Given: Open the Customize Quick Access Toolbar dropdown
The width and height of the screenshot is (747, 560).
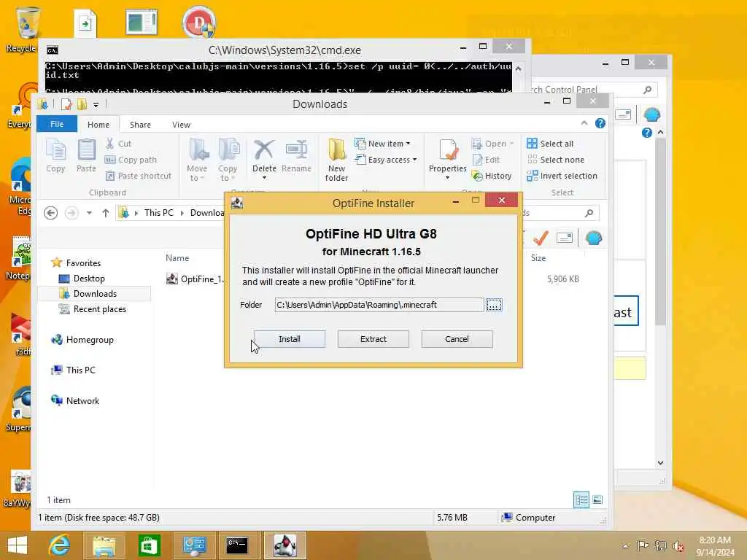Looking at the screenshot, I should pos(96,104).
